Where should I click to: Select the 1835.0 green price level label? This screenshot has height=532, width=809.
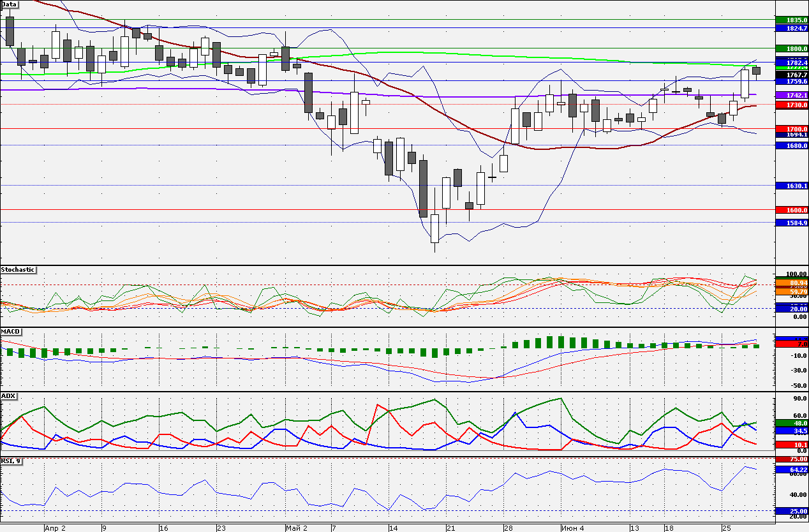tap(792, 20)
